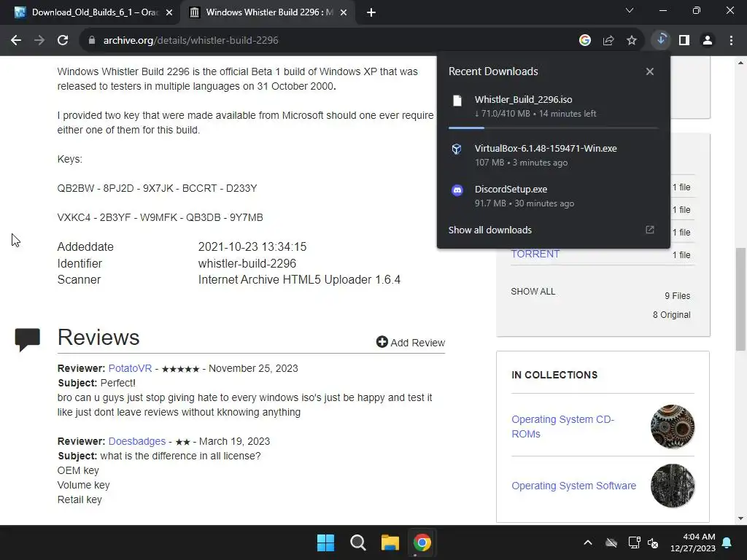Viewport: 747px width, 560px height.
Task: Click the DiscordSetup.exe entry name
Action: click(x=511, y=189)
